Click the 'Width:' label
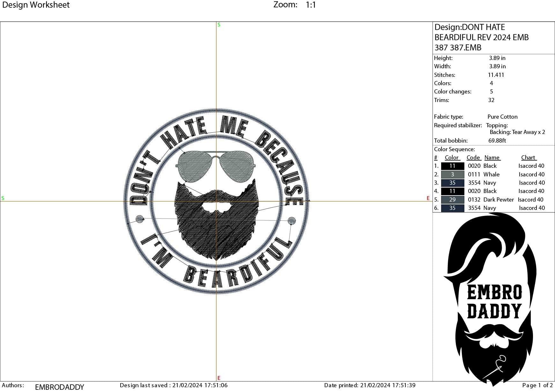This screenshot has height=392, width=555. click(442, 66)
